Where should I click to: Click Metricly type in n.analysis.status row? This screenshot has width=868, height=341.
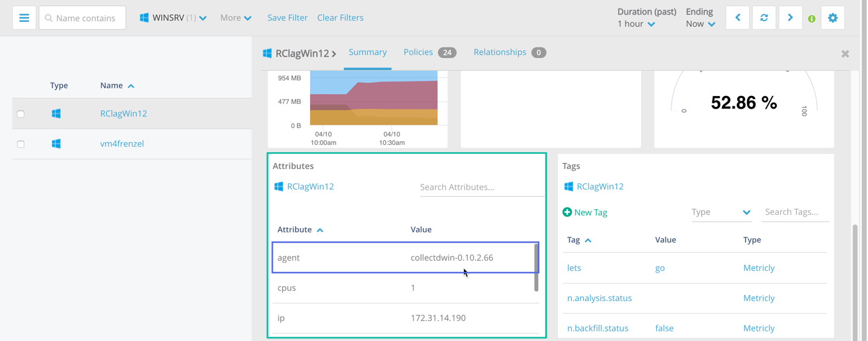pos(759,298)
